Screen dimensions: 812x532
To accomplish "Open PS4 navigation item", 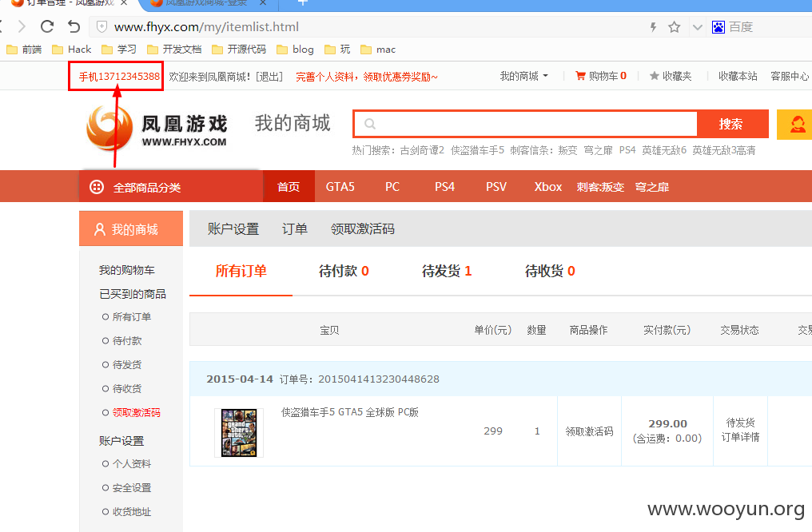I will coord(445,186).
